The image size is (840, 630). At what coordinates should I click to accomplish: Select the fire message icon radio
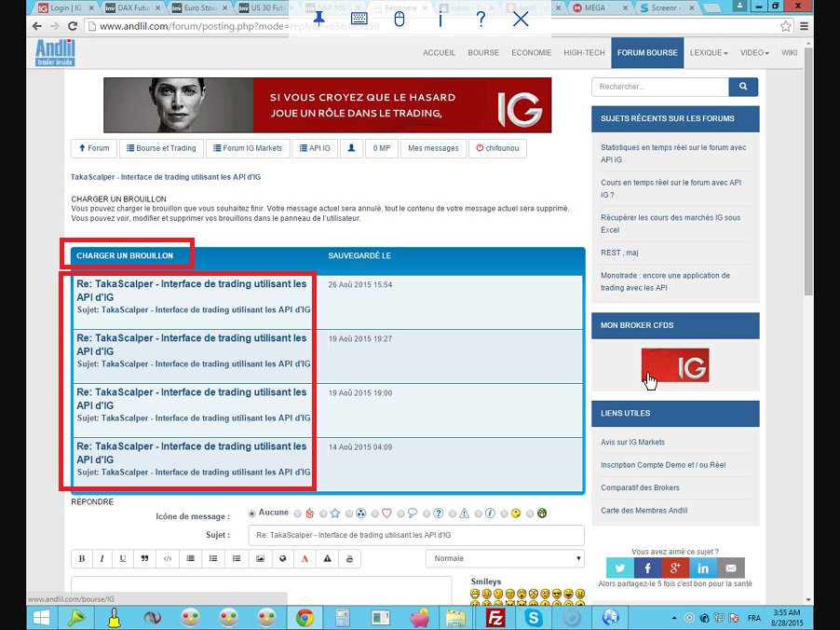click(x=298, y=514)
